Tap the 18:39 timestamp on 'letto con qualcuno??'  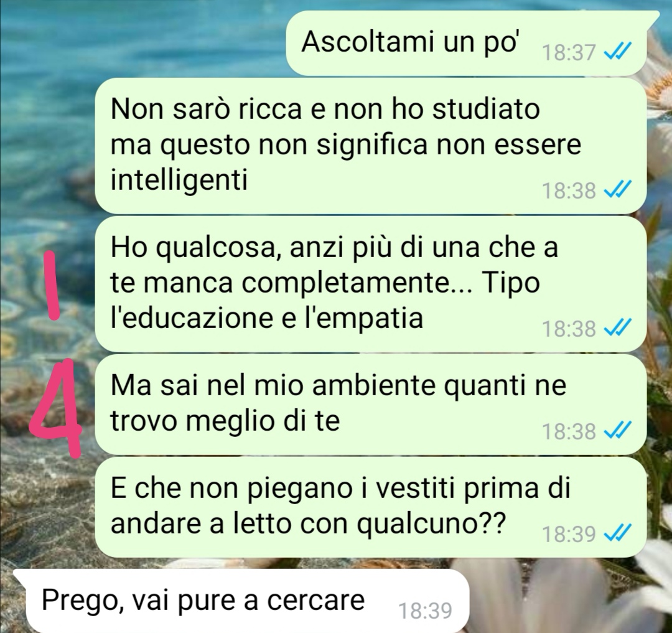click(569, 535)
